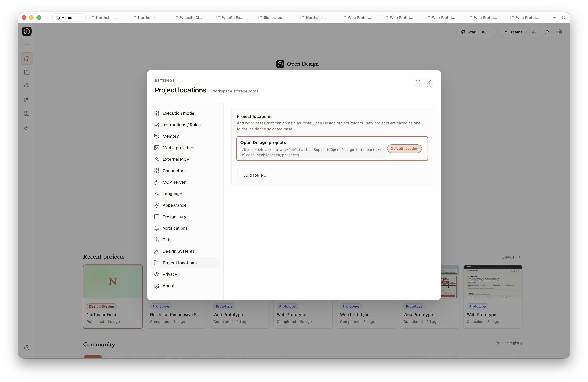Open the search icon in tab bar
The height and width of the screenshot is (382, 588).
click(564, 18)
